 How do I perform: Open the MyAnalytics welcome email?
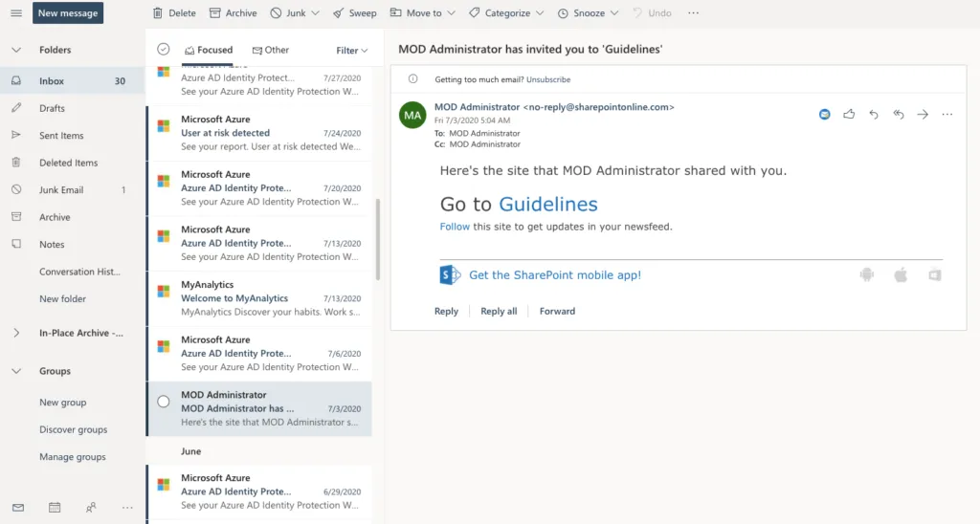tap(260, 298)
